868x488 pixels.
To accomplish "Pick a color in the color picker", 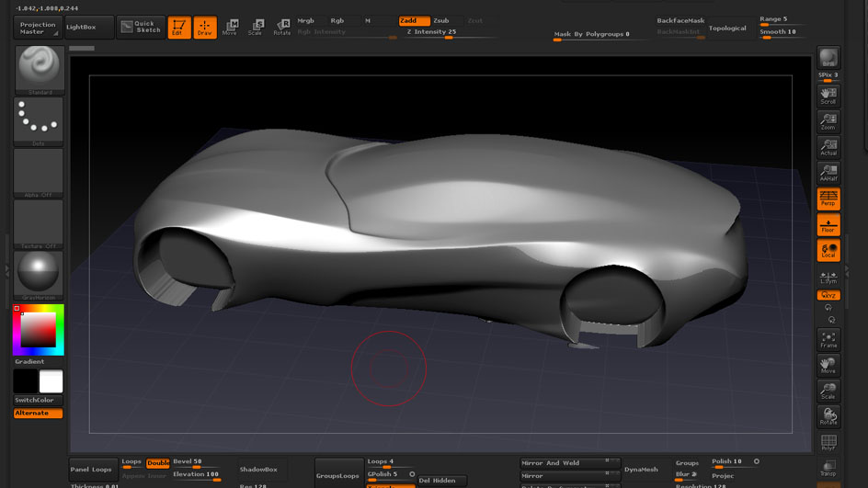I will tap(39, 330).
